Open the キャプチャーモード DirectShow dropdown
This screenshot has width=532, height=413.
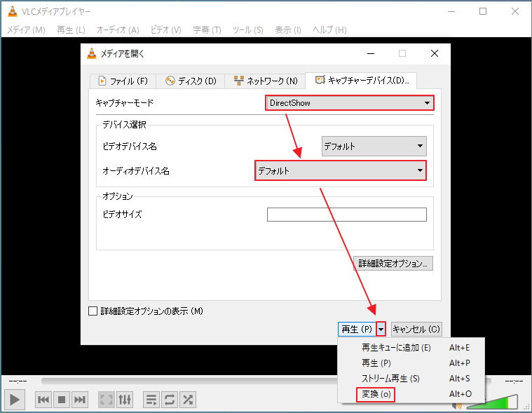point(350,103)
